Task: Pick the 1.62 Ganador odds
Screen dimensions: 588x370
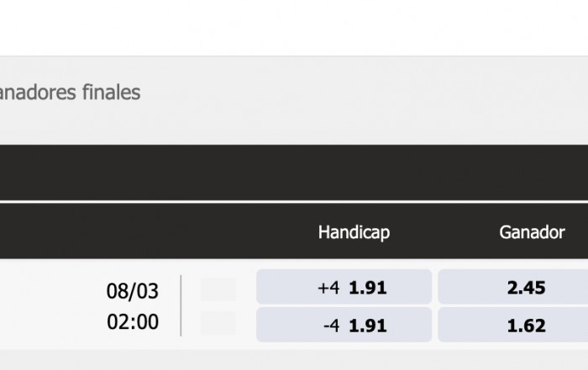Action: pyautogui.click(x=512, y=325)
